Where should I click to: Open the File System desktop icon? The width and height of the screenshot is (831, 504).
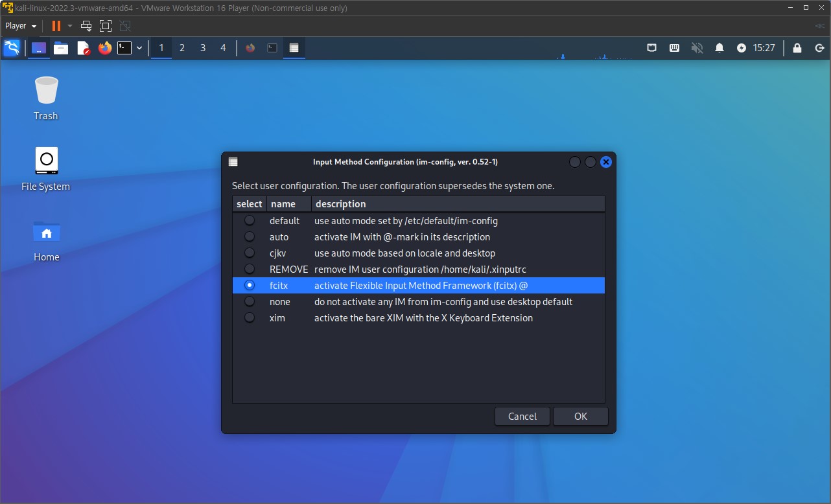(x=46, y=169)
